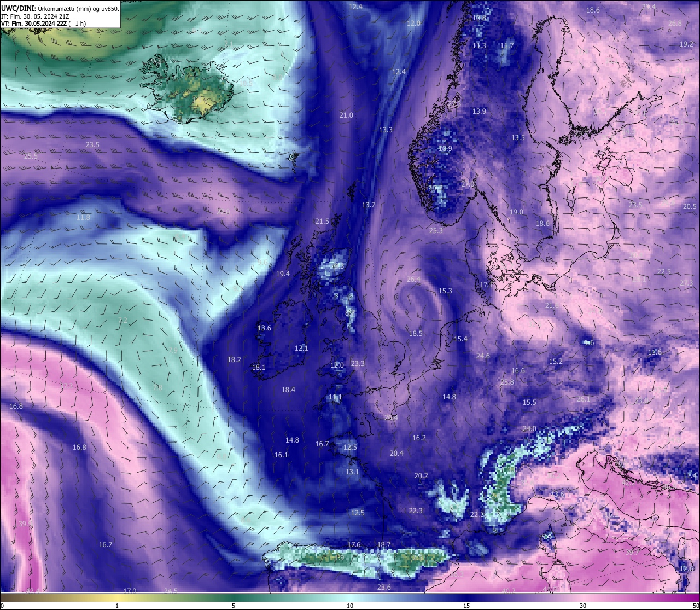
Task: Click the 26.1 value on the map
Action: [x=584, y=399]
